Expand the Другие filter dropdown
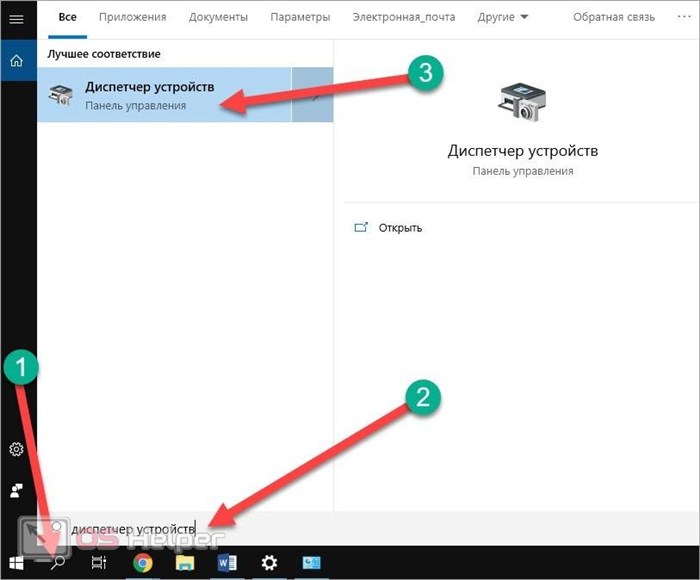This screenshot has width=700, height=580. tap(503, 17)
